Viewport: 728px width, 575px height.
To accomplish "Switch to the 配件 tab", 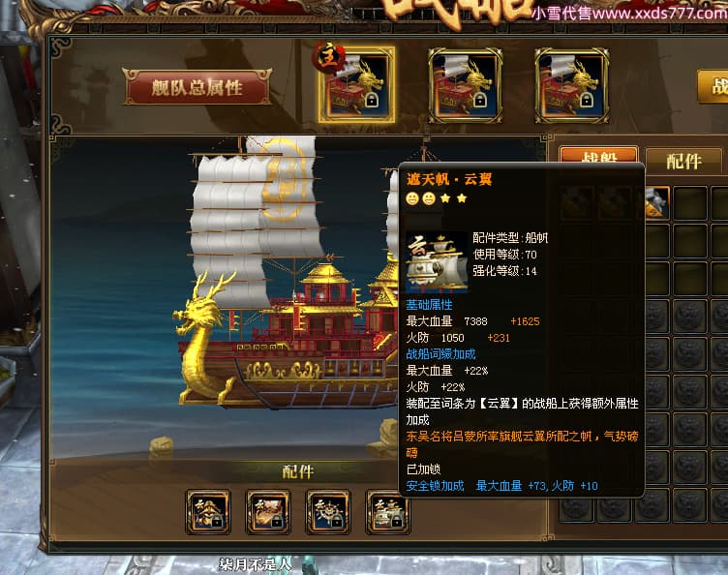I will 683,161.
